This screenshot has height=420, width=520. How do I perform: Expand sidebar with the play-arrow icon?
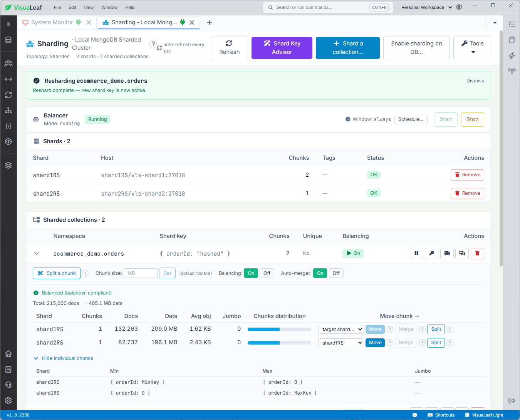point(8,24)
